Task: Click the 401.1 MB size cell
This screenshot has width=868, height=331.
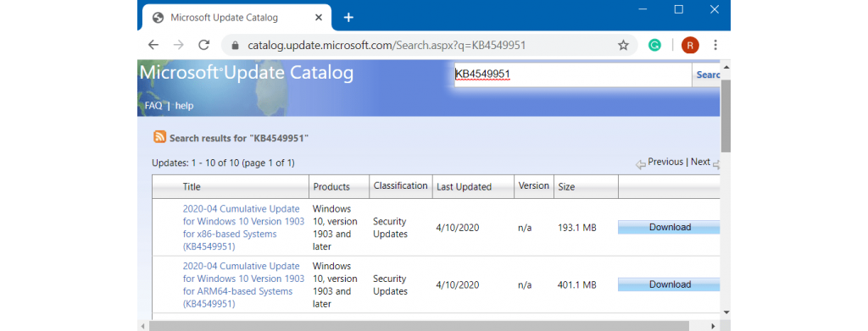Action: (x=576, y=285)
